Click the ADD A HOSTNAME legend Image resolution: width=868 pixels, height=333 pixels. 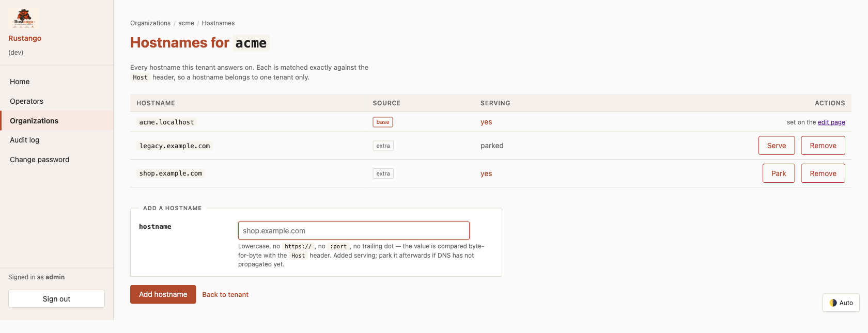click(172, 209)
